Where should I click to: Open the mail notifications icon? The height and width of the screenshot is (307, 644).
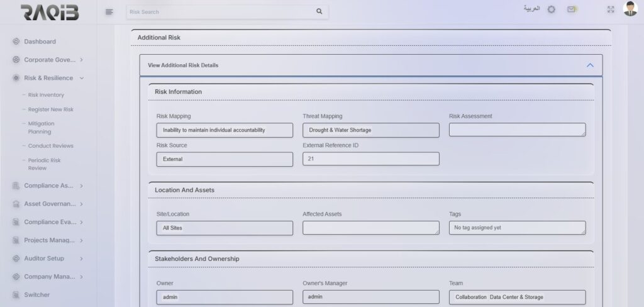point(571,9)
